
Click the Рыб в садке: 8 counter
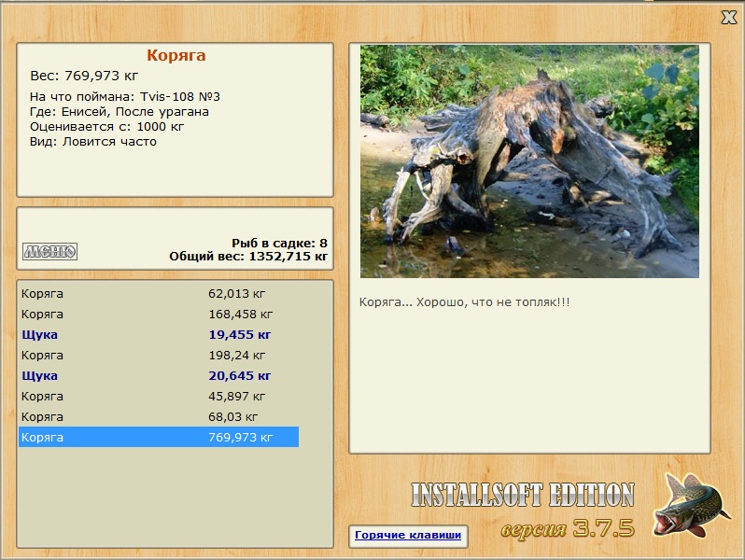pos(279,244)
